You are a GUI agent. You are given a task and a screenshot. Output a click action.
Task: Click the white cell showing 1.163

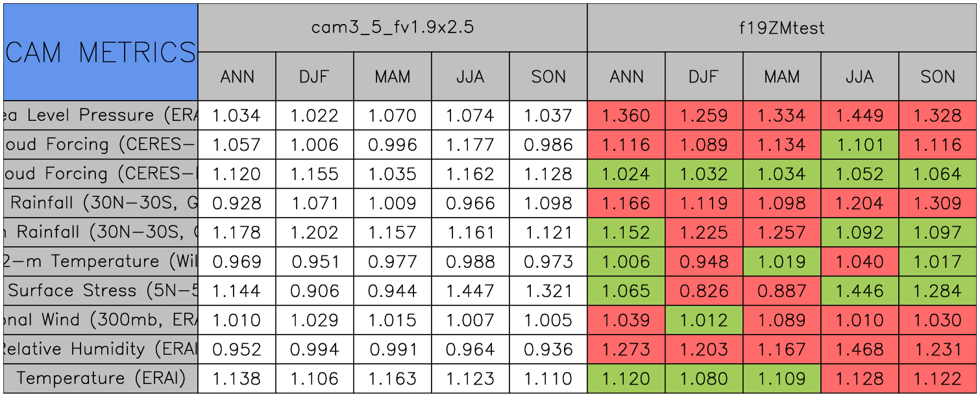click(392, 378)
